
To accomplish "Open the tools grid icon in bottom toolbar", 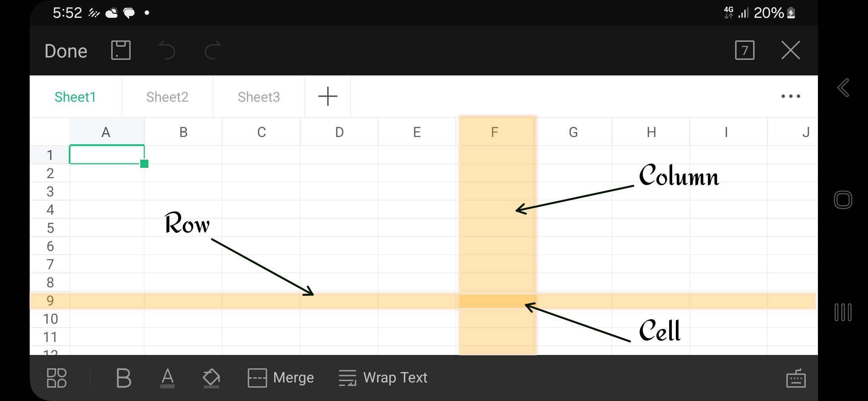I will (x=57, y=378).
